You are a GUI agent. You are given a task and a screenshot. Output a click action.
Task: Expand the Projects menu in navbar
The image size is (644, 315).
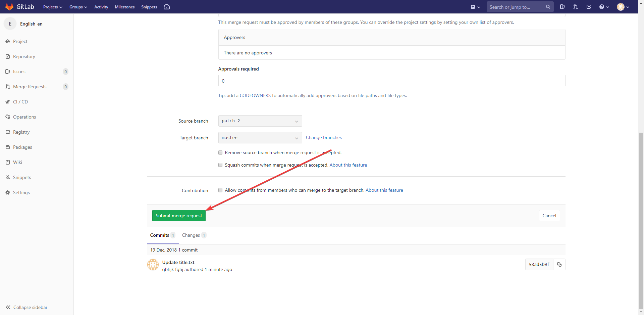coord(53,7)
